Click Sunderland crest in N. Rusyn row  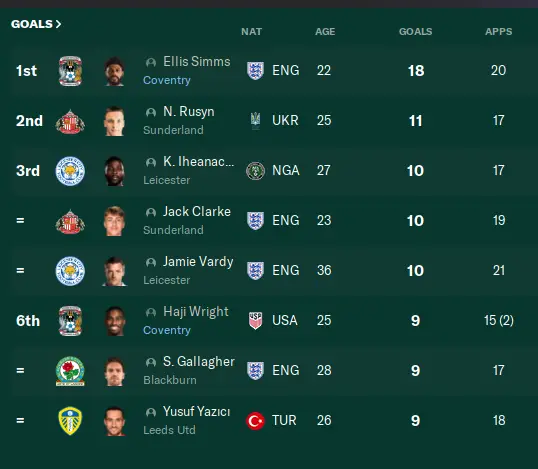[70, 121]
